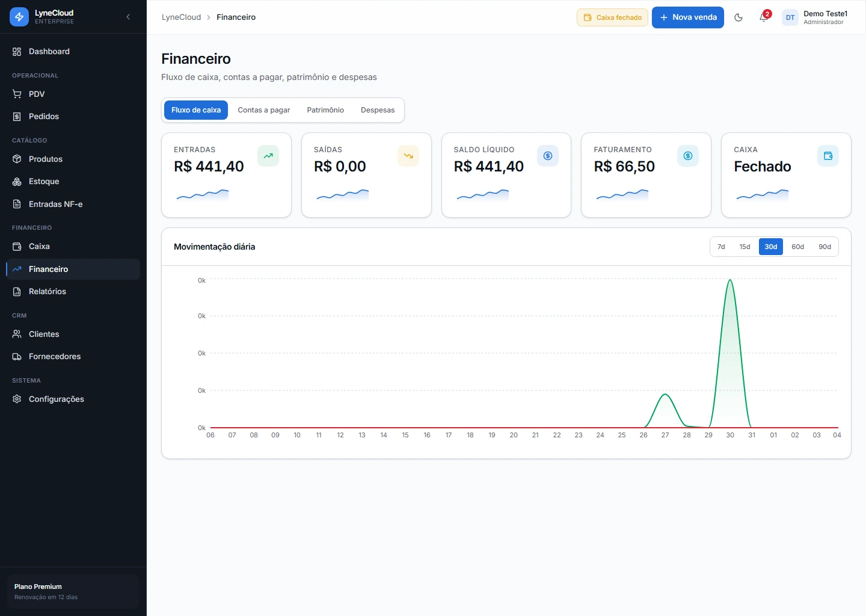This screenshot has width=866, height=616.
Task: Click the Caixa card wallet icon
Action: [828, 156]
